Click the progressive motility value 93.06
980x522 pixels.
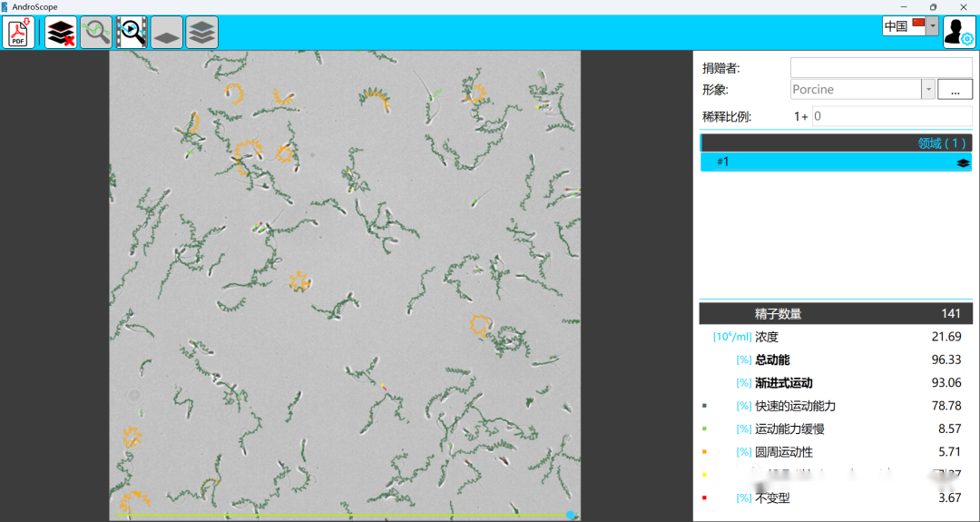click(x=946, y=382)
